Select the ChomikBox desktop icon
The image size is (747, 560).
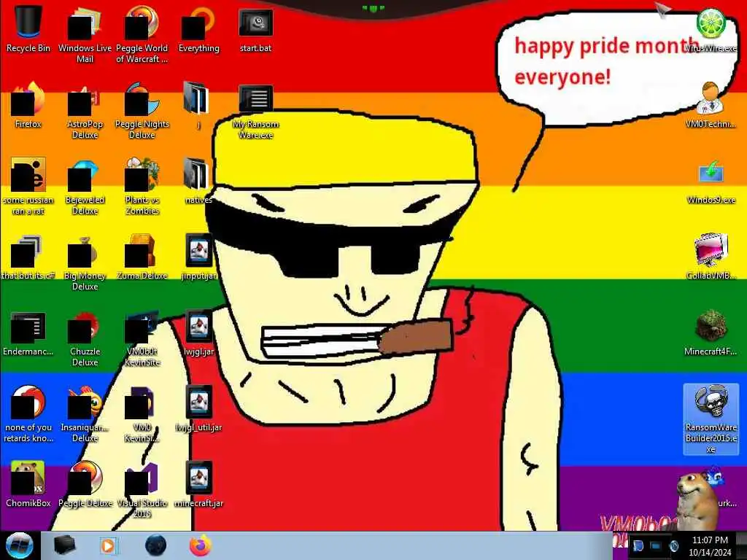click(28, 484)
